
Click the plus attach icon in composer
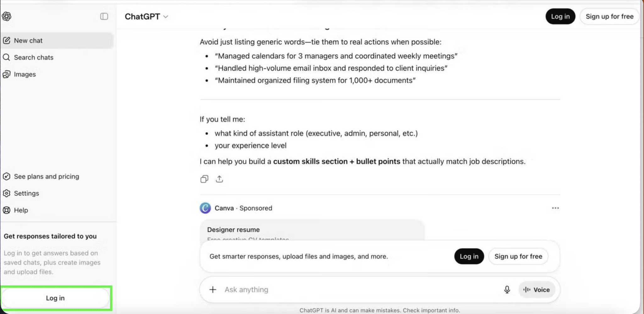coord(213,290)
